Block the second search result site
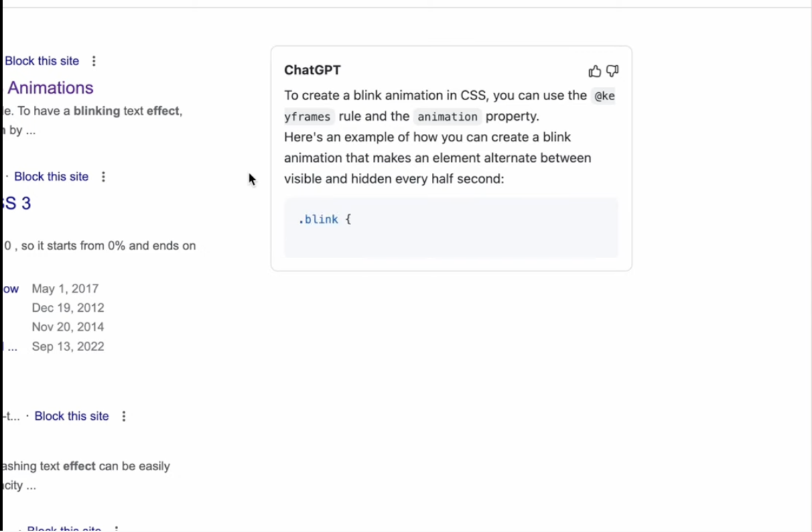This screenshot has height=532, width=812. 51,176
